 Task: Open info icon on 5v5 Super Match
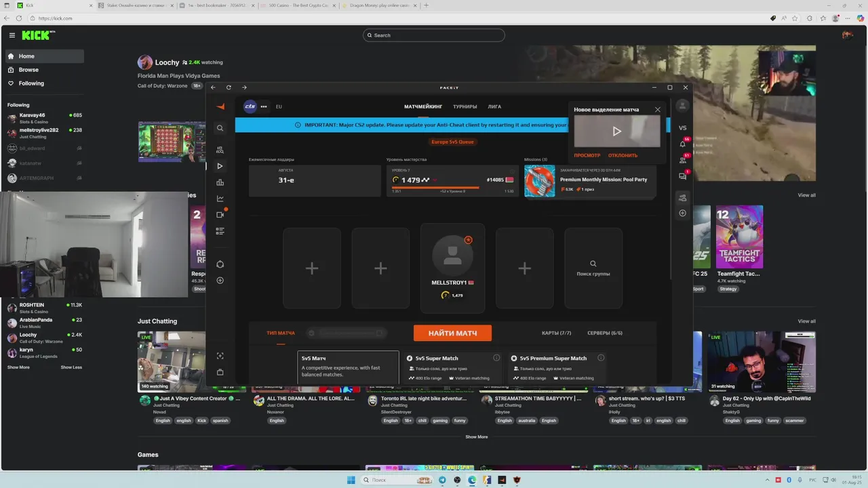tap(496, 358)
